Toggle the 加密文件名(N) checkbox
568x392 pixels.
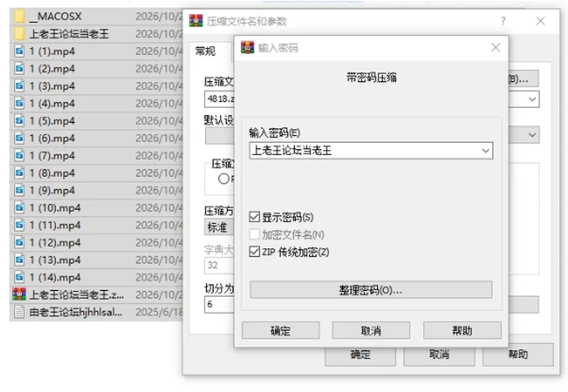point(254,235)
